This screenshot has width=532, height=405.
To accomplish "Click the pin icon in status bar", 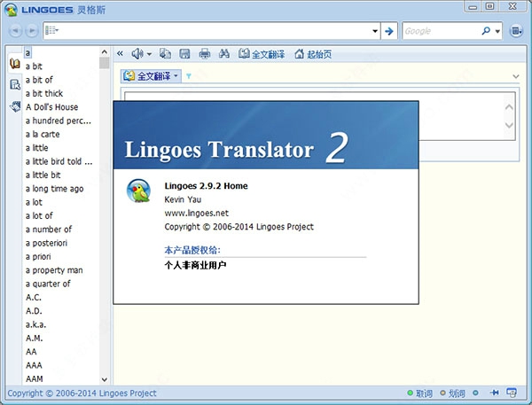I will pos(497,393).
